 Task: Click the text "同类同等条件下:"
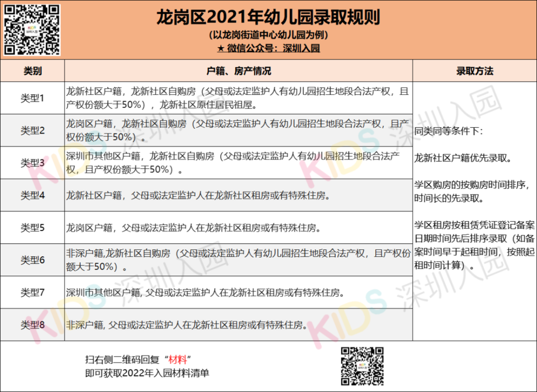[x=449, y=131]
